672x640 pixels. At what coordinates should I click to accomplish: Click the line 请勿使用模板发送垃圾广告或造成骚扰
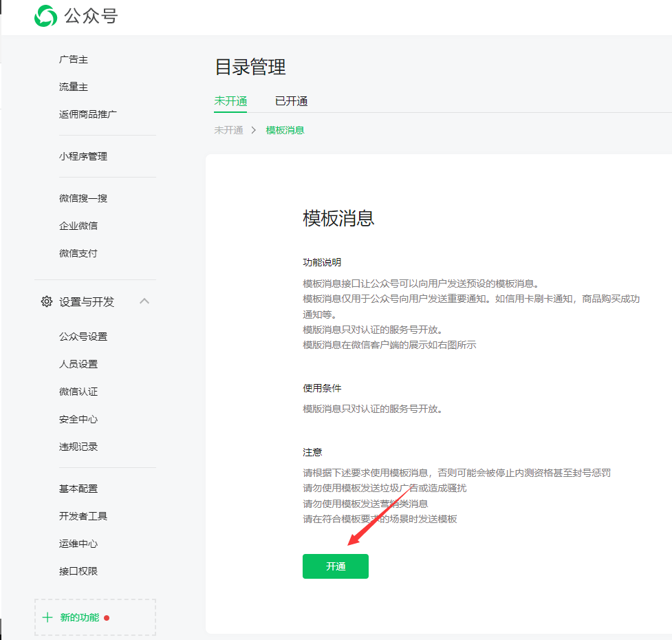pyautogui.click(x=384, y=488)
